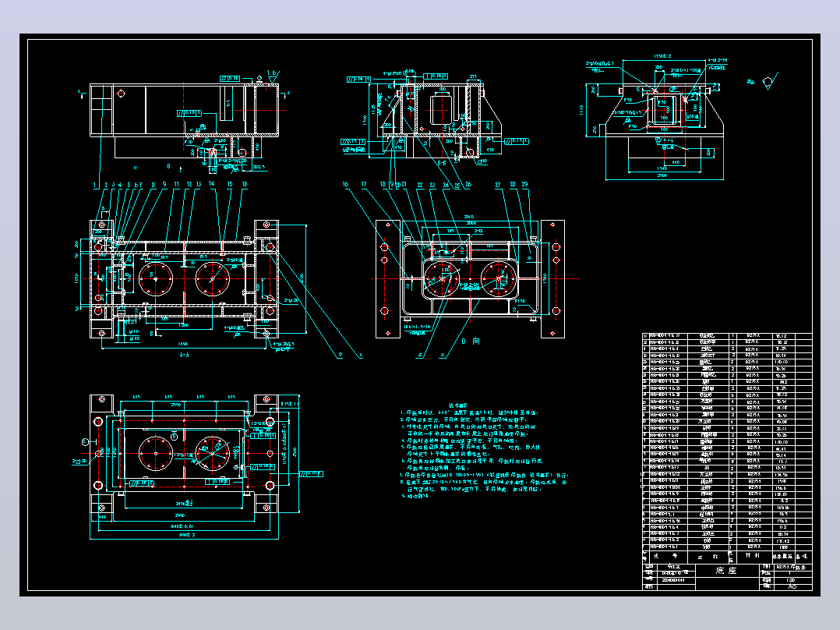840x630 pixels.
Task: Pick part balloon number 14
Action: click(212, 183)
